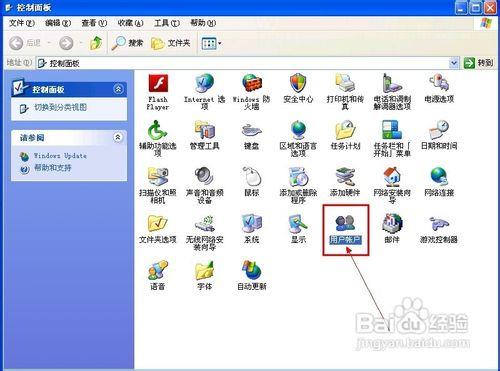
Task: Open the Flash Player control panel icon
Action: coord(158,83)
